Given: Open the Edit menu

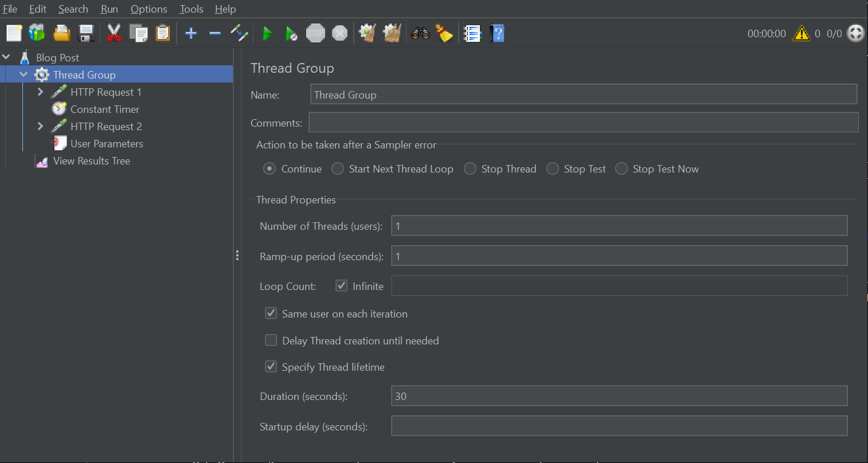Looking at the screenshot, I should click(38, 9).
